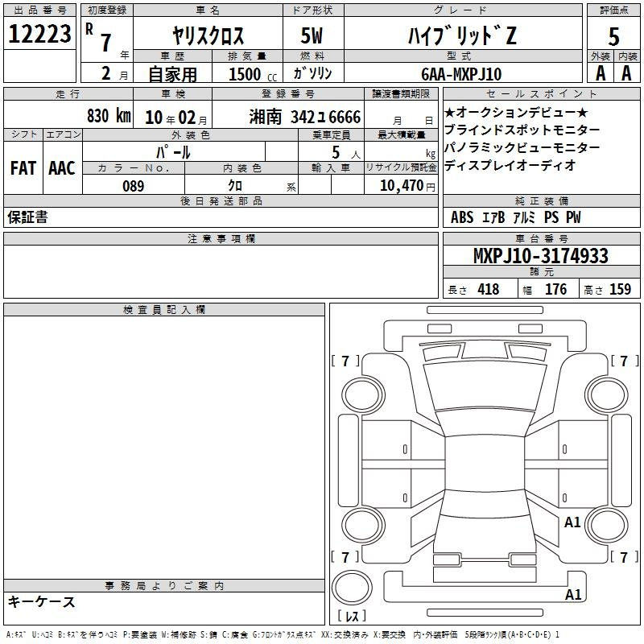Click the 外装 exterior grade label
This screenshot has width=644, height=644.
[601, 56]
